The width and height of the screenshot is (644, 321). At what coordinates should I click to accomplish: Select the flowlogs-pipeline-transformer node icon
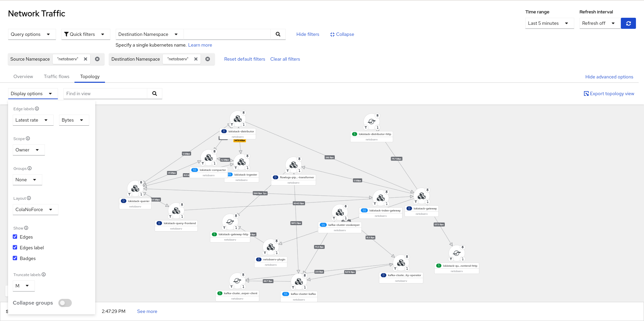click(x=293, y=165)
